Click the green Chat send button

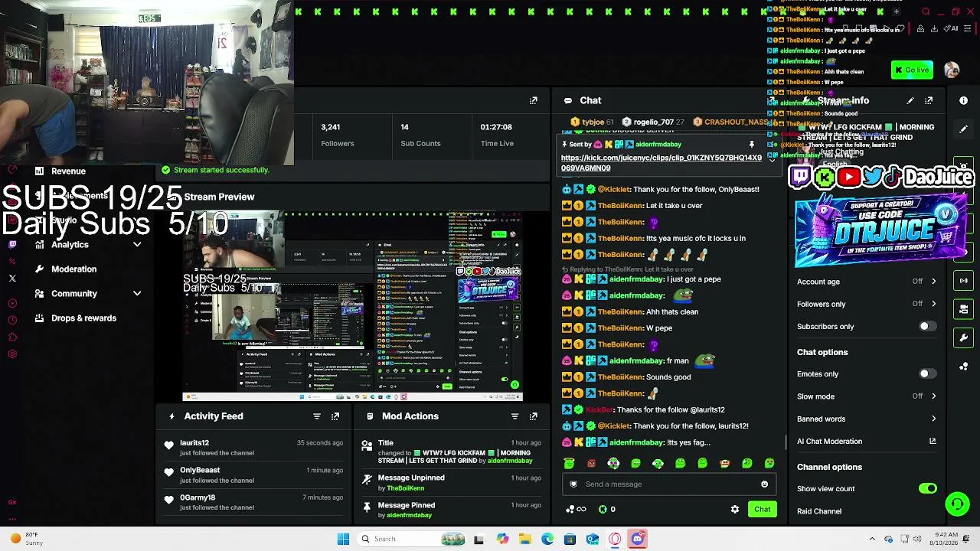point(762,509)
